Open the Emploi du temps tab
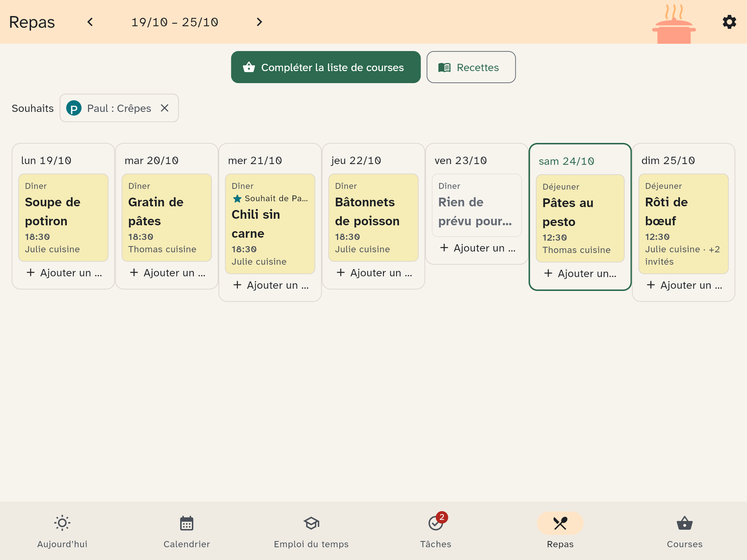Image resolution: width=747 pixels, height=560 pixels. 311,531
